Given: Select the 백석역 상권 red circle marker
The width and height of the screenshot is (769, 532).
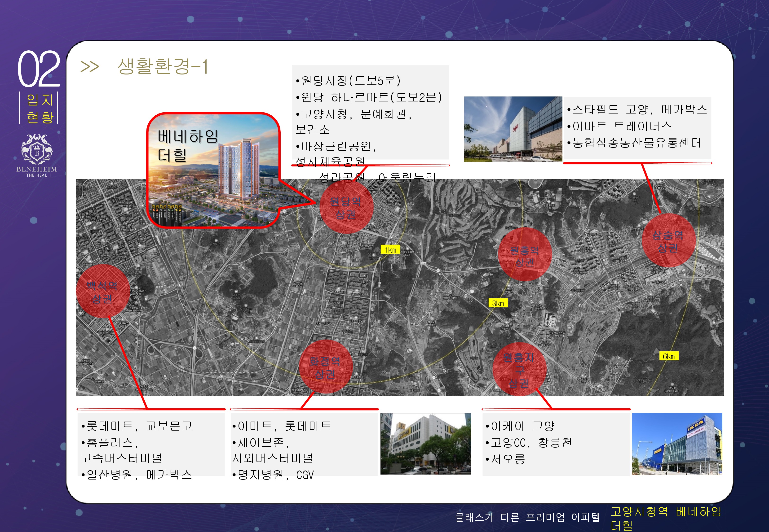Looking at the screenshot, I should [102, 291].
